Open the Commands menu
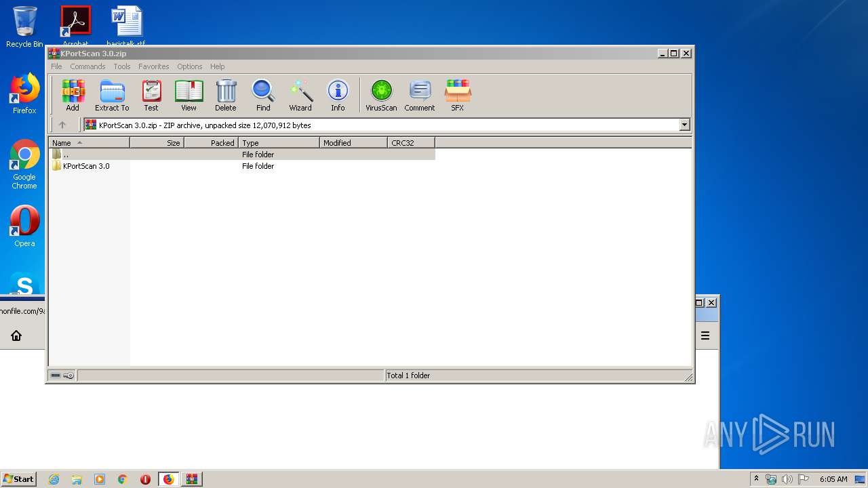 pyautogui.click(x=87, y=66)
